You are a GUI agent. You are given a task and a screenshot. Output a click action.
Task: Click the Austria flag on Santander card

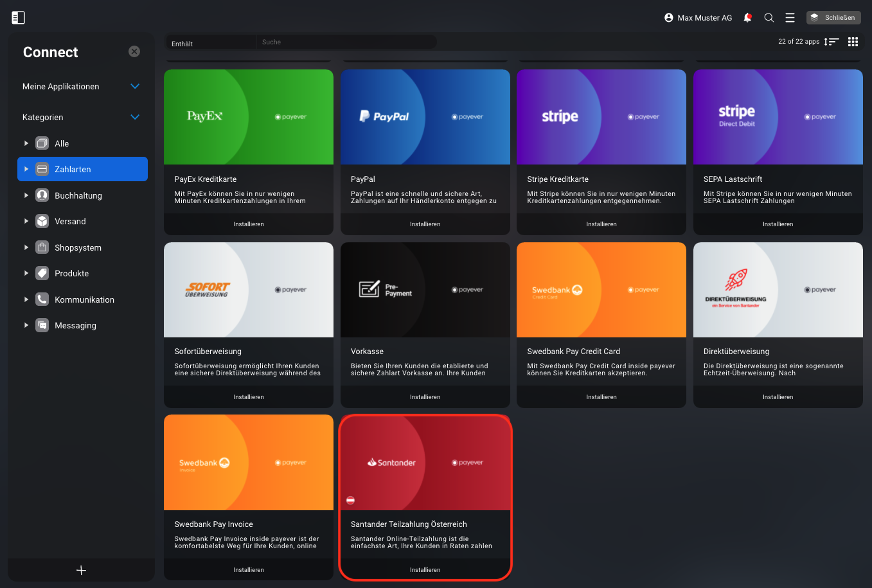pos(351,500)
